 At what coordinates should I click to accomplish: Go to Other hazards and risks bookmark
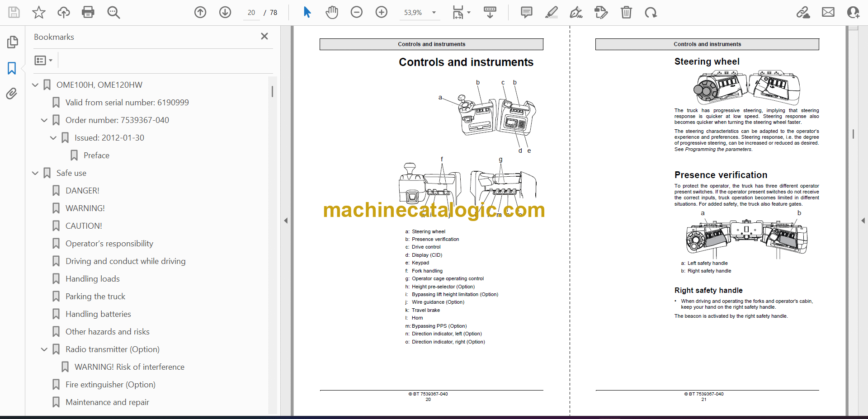[107, 332]
